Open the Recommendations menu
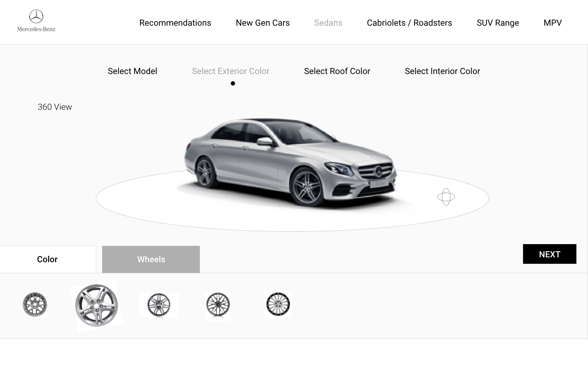Image resolution: width=588 pixels, height=369 pixels. click(x=175, y=23)
